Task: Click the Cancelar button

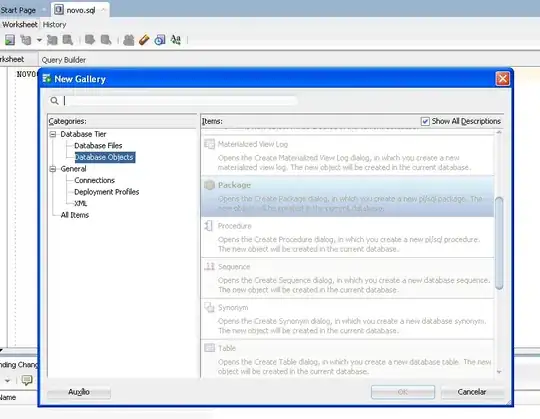Action: click(472, 392)
